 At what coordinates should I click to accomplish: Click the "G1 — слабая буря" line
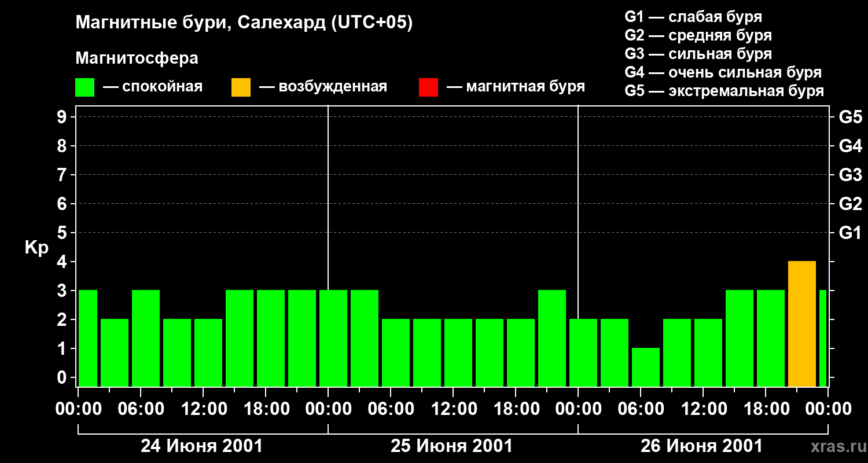(x=693, y=17)
